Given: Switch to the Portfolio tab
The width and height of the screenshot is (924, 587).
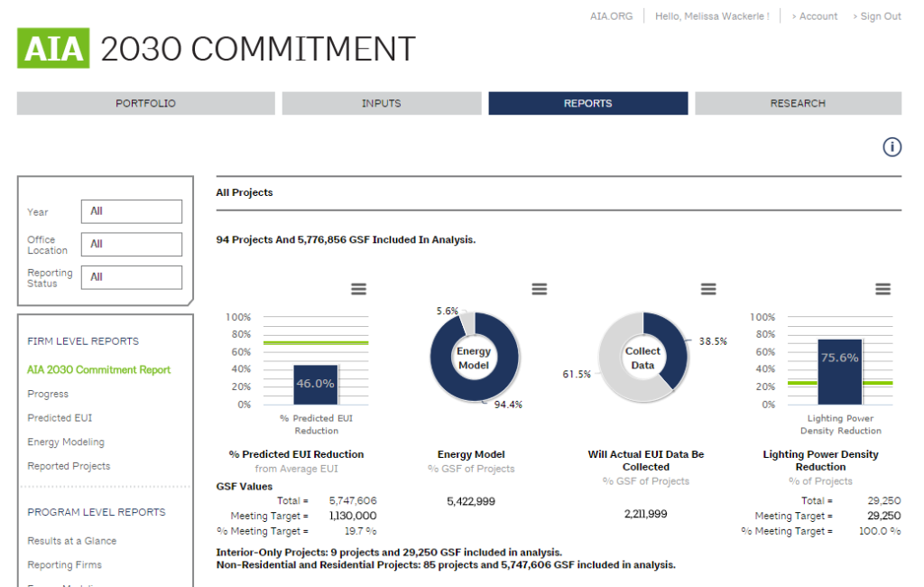Looking at the screenshot, I should point(145,104).
